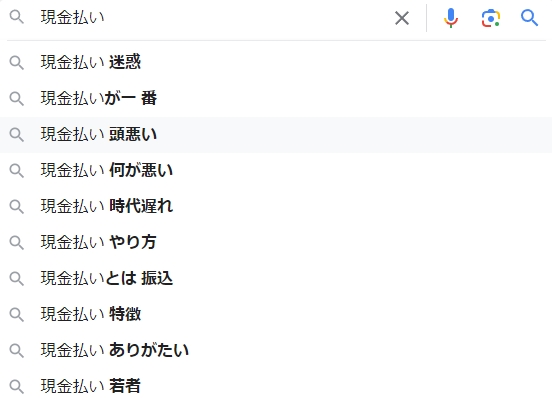Screen dimensions: 552x400
Task: Click magnifier icon beside 迷惑 suggestion
Action: click(x=17, y=63)
